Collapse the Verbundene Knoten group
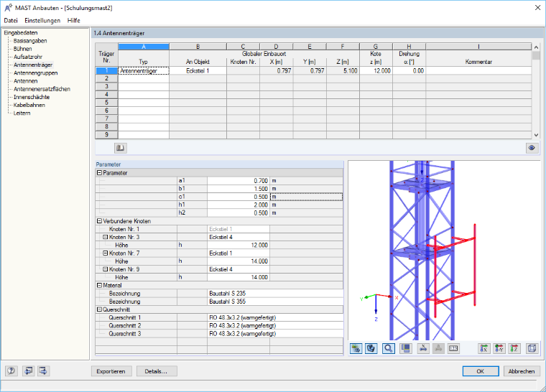Screen dimensions: 546x392 coord(99,221)
